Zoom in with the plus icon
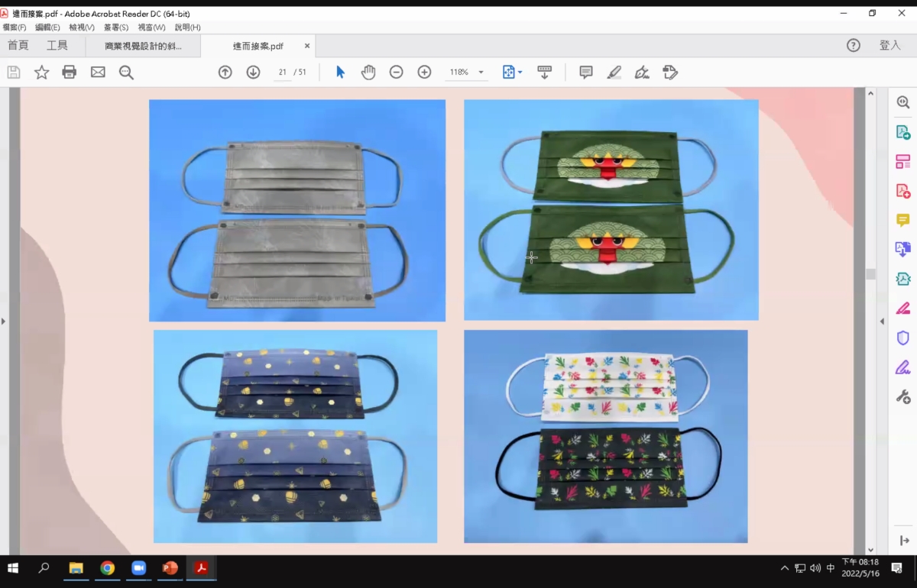Screen dimensions: 917x588 click(424, 73)
